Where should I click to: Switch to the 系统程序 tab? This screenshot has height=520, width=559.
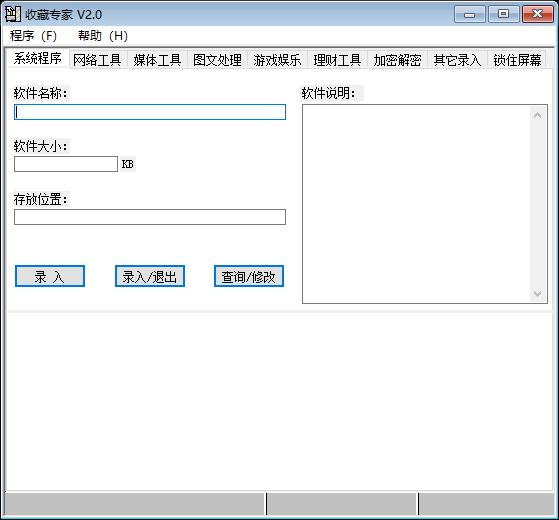37,58
